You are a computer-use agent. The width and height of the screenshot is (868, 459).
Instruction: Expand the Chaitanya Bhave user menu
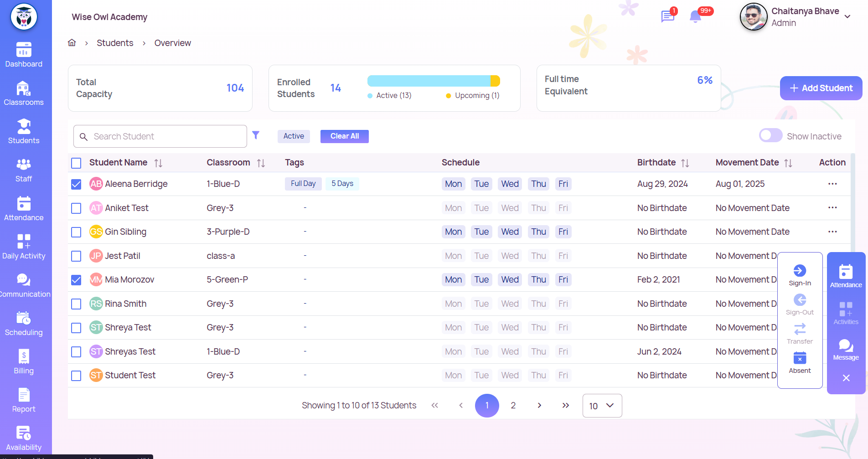(847, 17)
